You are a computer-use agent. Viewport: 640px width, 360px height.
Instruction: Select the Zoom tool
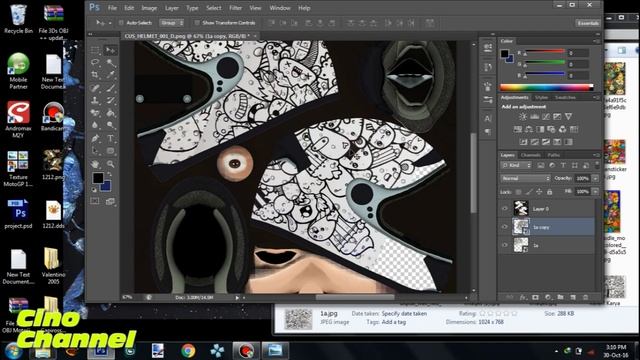[x=110, y=164]
